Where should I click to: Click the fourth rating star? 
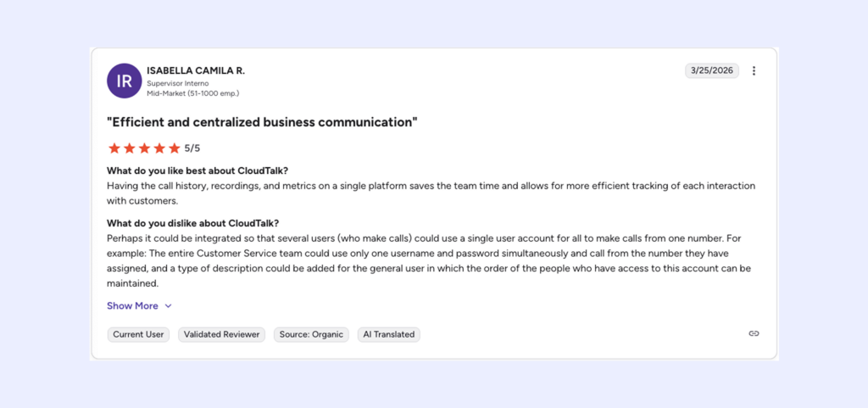click(x=159, y=148)
